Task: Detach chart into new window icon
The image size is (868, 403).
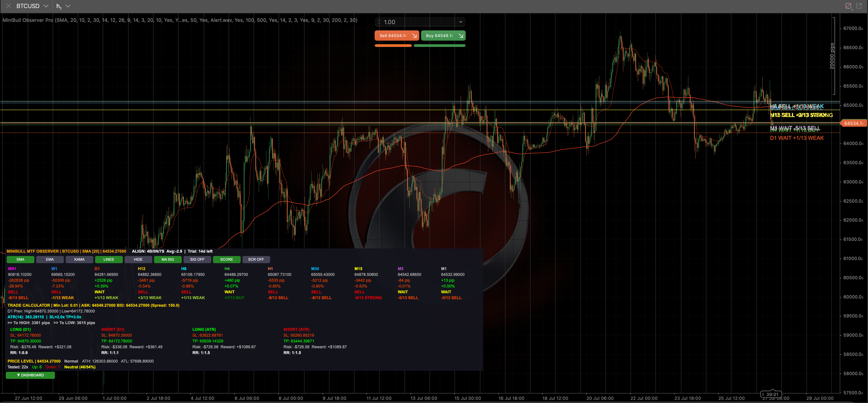Action: point(859,6)
